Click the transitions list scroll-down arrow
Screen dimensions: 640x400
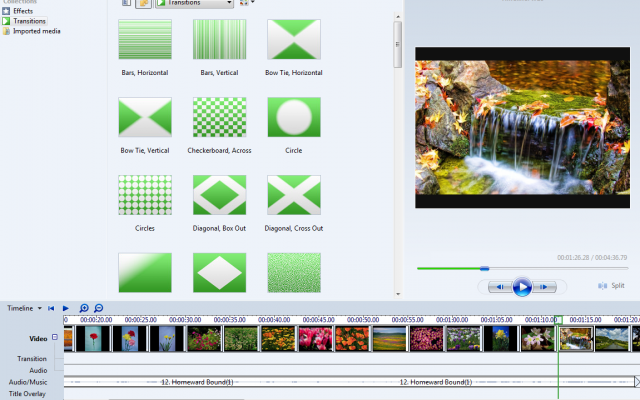click(x=398, y=294)
